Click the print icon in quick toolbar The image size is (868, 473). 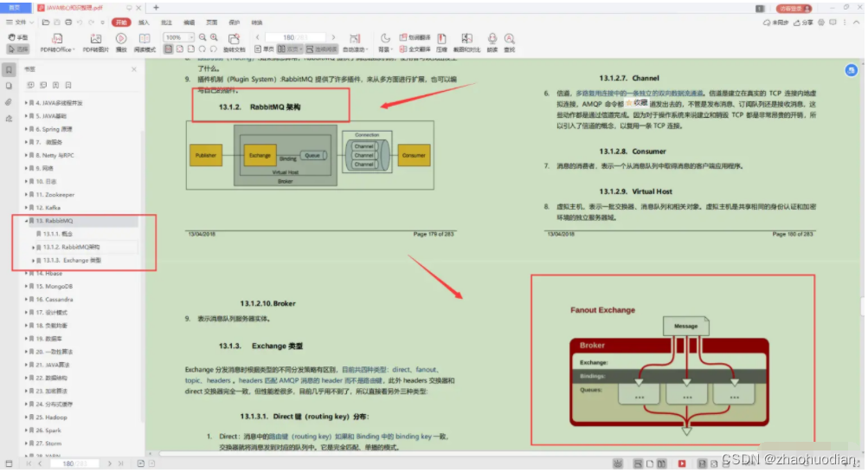coord(68,23)
